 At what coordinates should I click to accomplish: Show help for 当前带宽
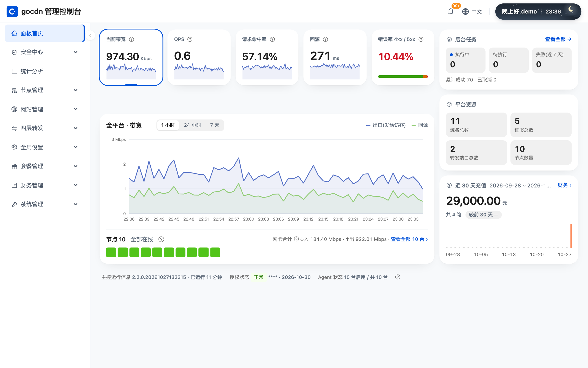pyautogui.click(x=132, y=39)
